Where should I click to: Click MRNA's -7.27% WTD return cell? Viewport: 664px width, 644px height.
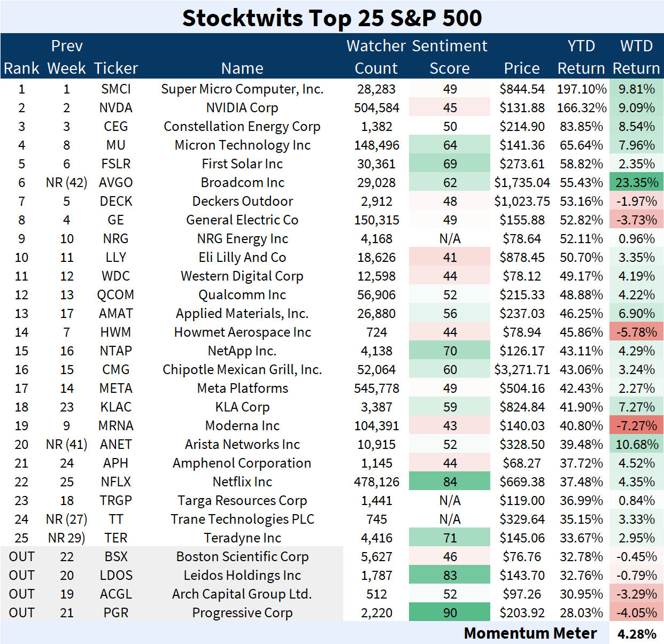click(636, 425)
